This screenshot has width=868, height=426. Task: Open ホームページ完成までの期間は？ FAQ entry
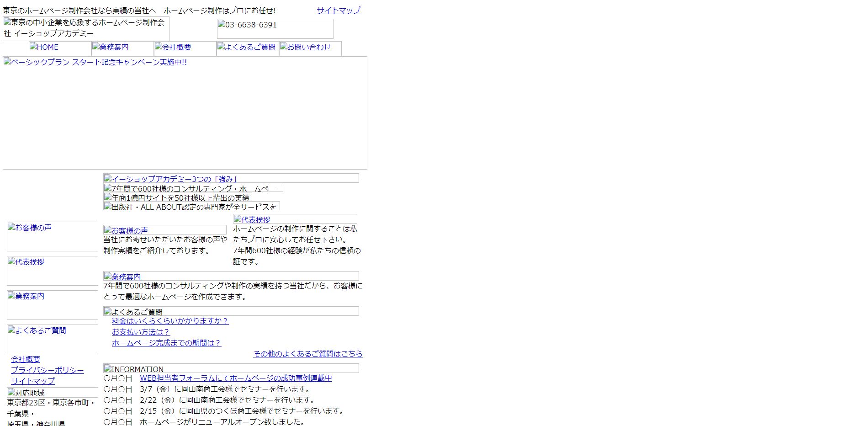(166, 342)
